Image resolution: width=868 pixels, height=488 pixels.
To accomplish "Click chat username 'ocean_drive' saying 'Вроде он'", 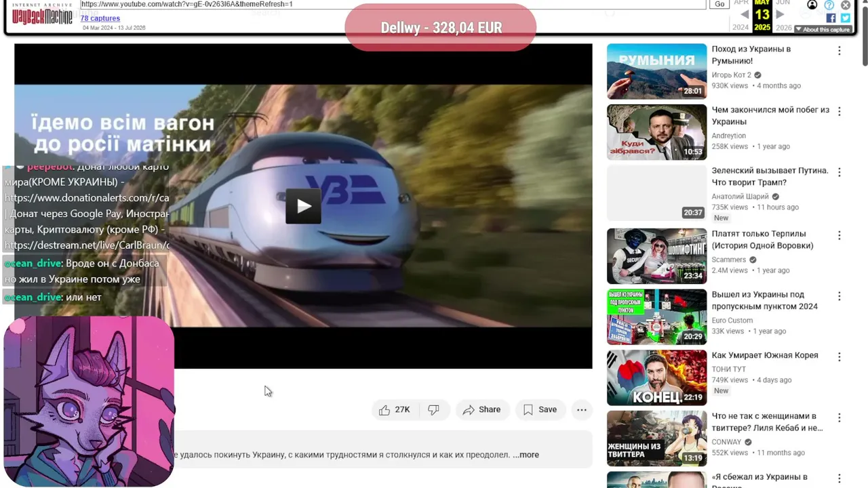I will click(33, 264).
